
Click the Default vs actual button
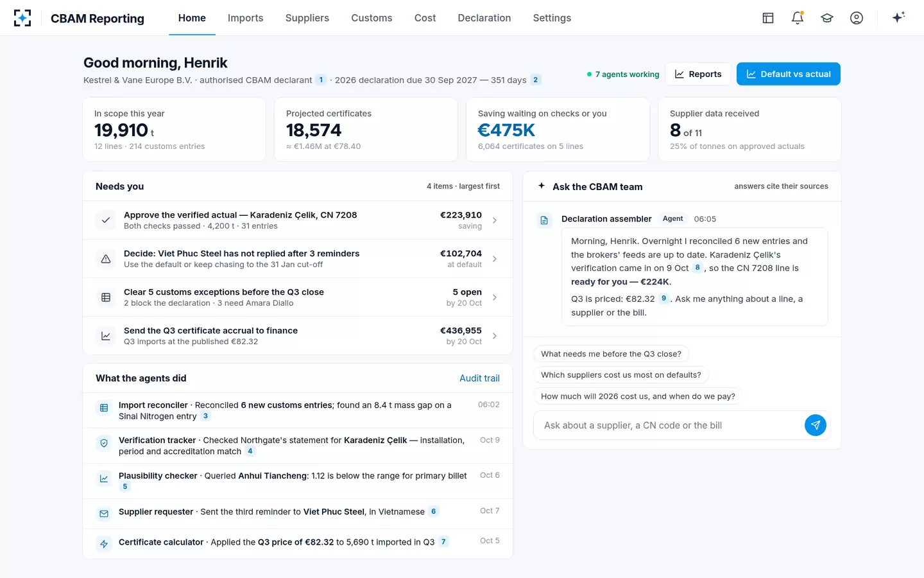tap(789, 74)
